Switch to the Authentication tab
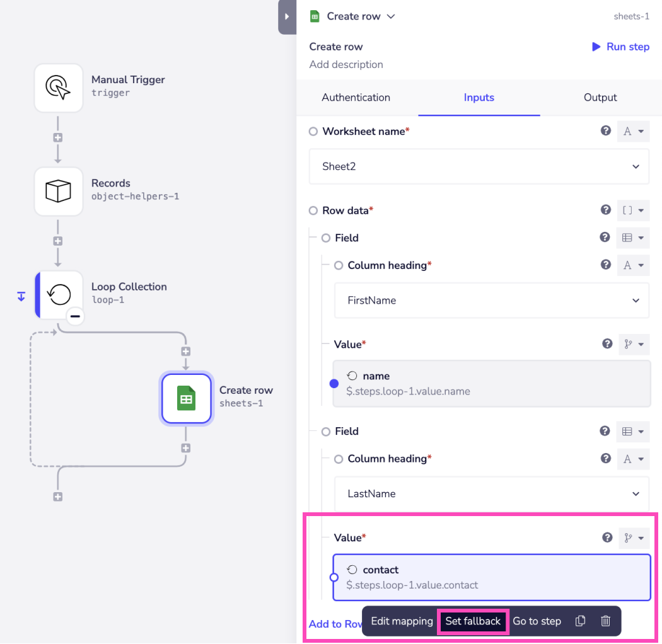The image size is (662, 644). 356,98
